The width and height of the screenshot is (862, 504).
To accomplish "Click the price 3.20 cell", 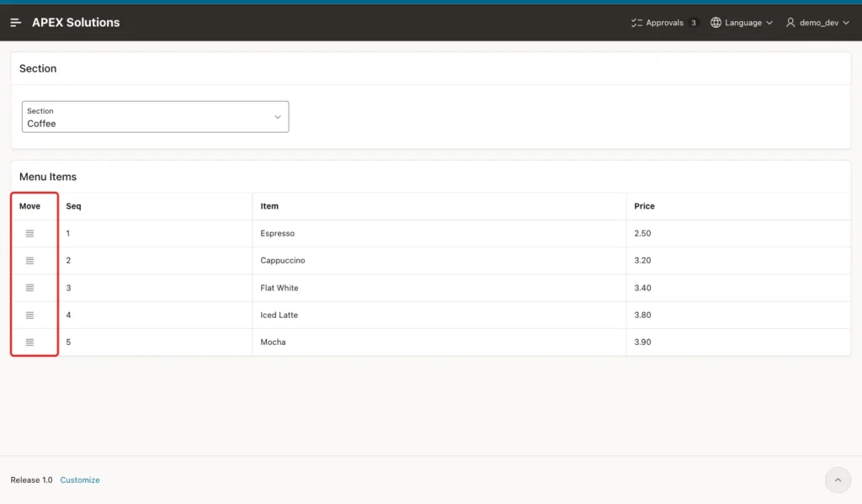I will (738, 261).
